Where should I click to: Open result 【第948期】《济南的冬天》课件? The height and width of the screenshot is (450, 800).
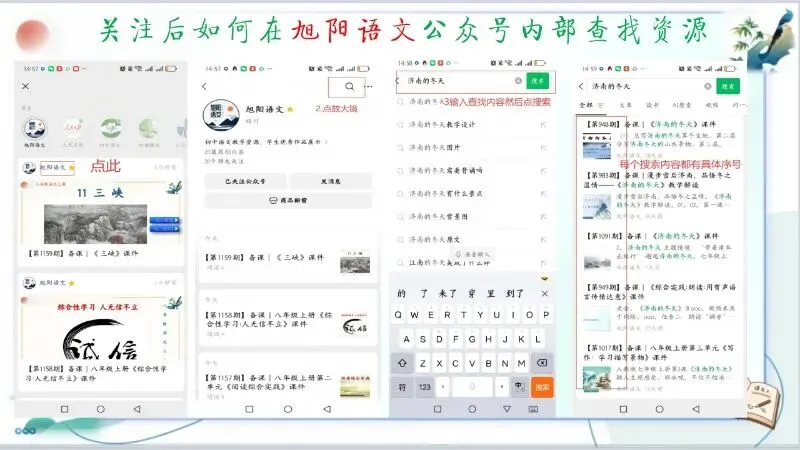[652, 124]
